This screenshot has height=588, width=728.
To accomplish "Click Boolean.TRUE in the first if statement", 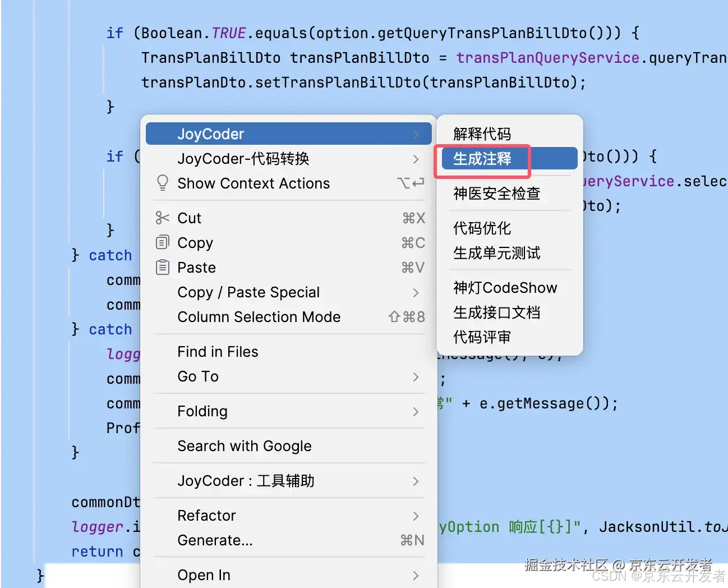I will [193, 33].
